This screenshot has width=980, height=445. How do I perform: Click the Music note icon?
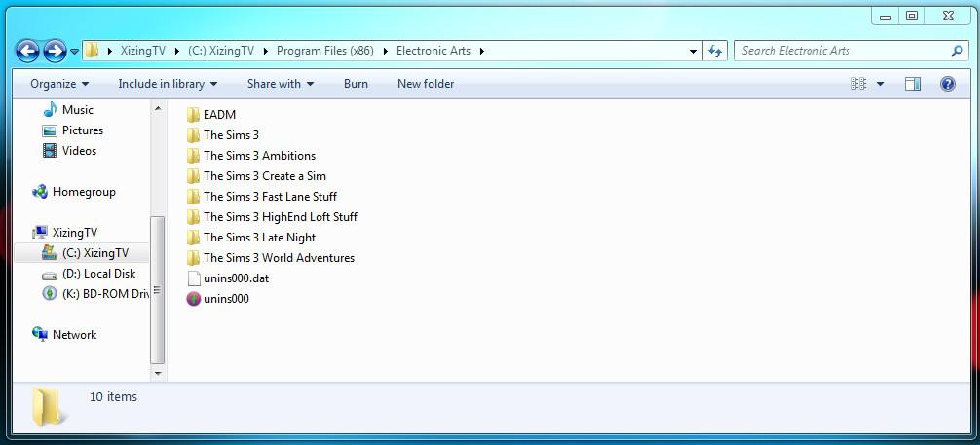tap(50, 110)
